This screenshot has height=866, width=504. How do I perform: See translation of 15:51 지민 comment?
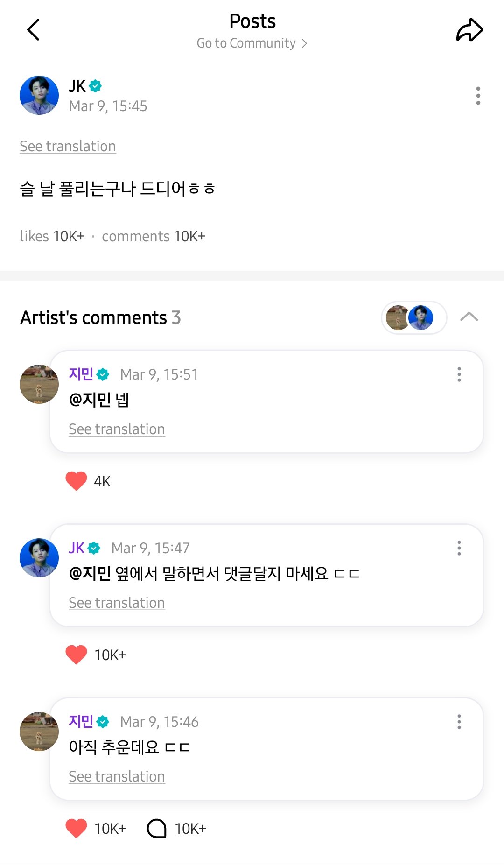tap(117, 429)
